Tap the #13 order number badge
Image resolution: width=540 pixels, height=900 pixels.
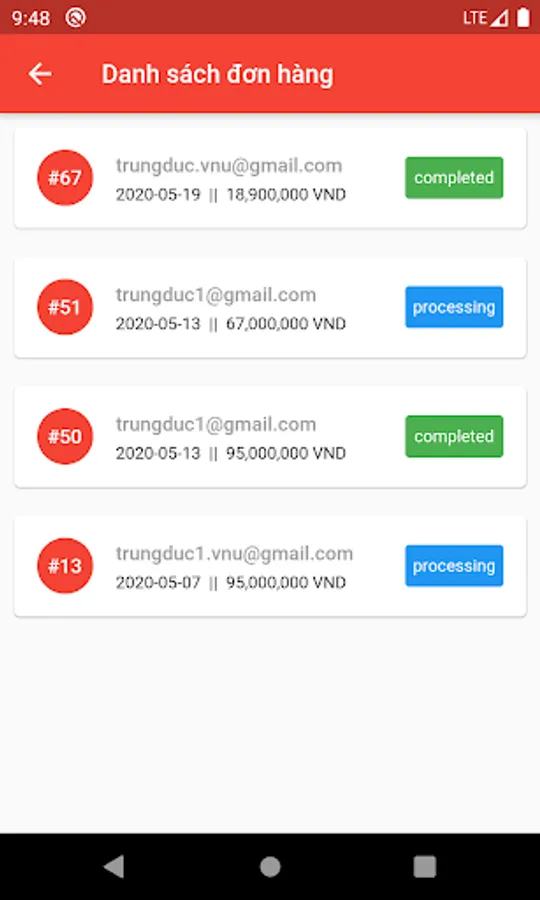coord(65,566)
